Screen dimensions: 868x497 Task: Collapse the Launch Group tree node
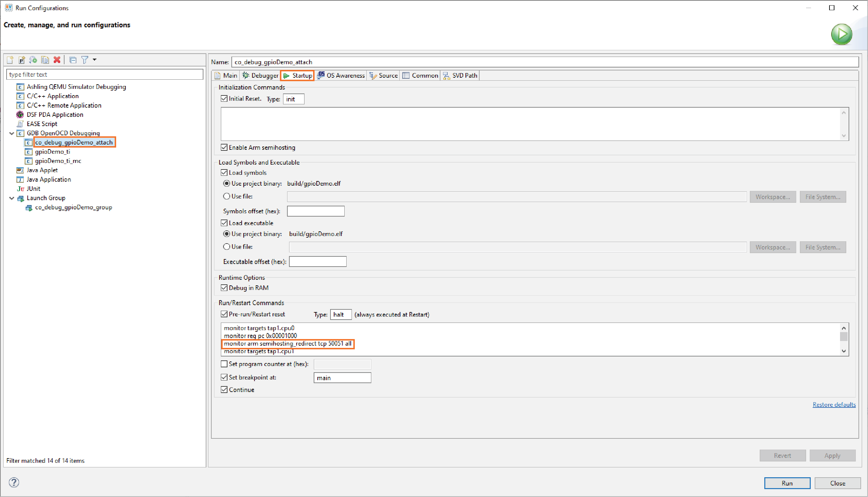click(12, 198)
